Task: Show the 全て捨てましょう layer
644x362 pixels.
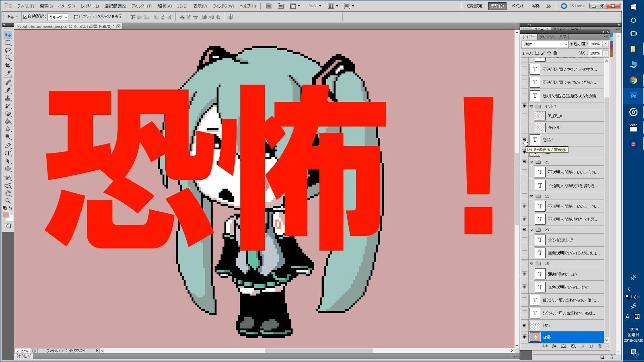Action: [525, 240]
